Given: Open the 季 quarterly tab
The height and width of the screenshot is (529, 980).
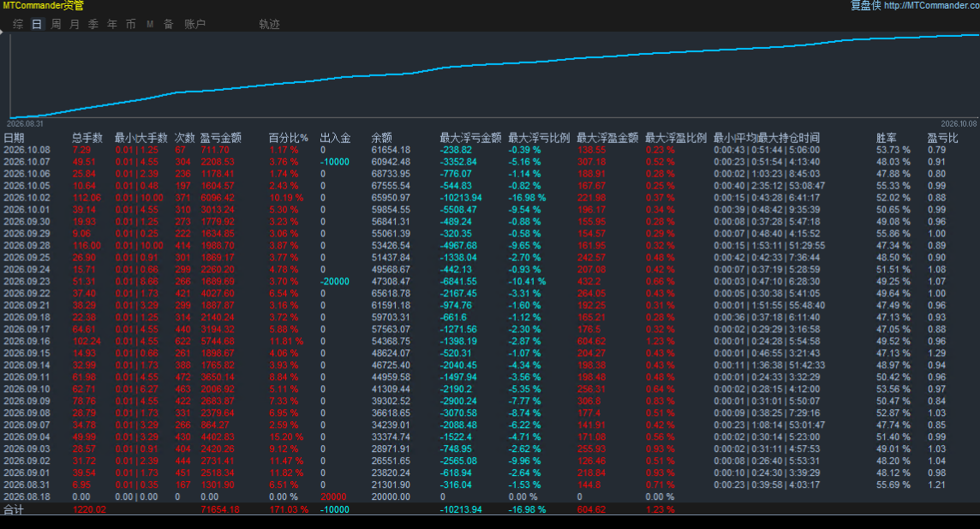Looking at the screenshot, I should [93, 24].
